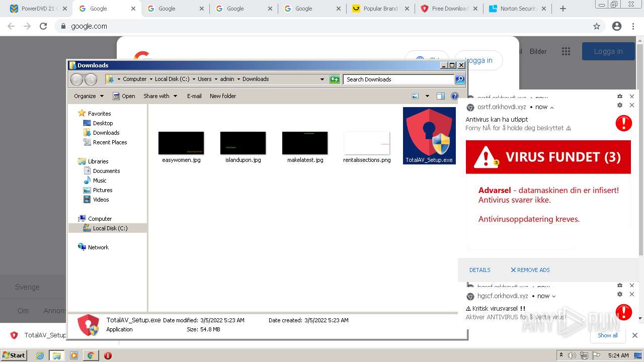The height and width of the screenshot is (362, 644).
Task: Open Explorer help question mark icon
Action: (455, 96)
